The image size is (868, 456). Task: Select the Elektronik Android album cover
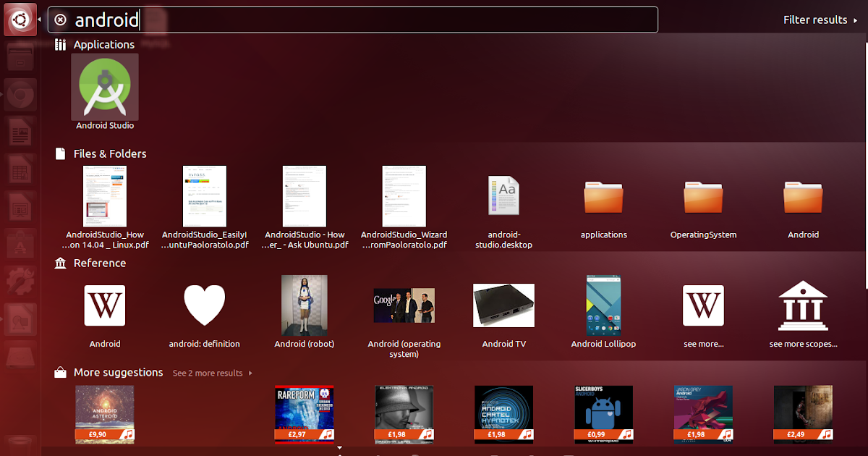pos(404,413)
